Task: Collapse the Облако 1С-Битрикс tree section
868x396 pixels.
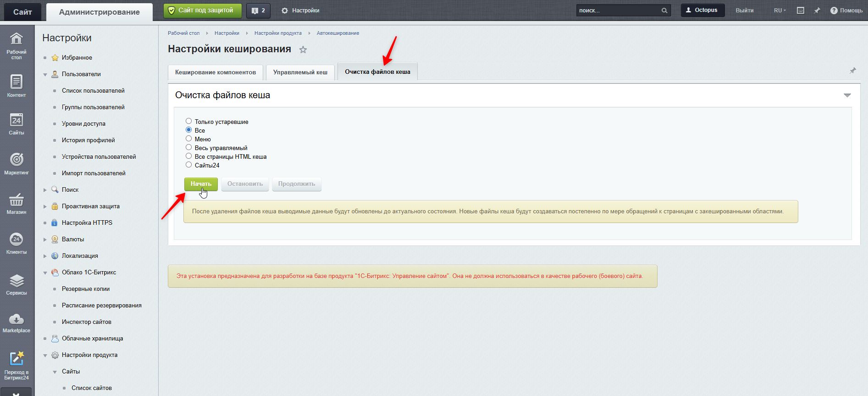Action: coord(45,273)
